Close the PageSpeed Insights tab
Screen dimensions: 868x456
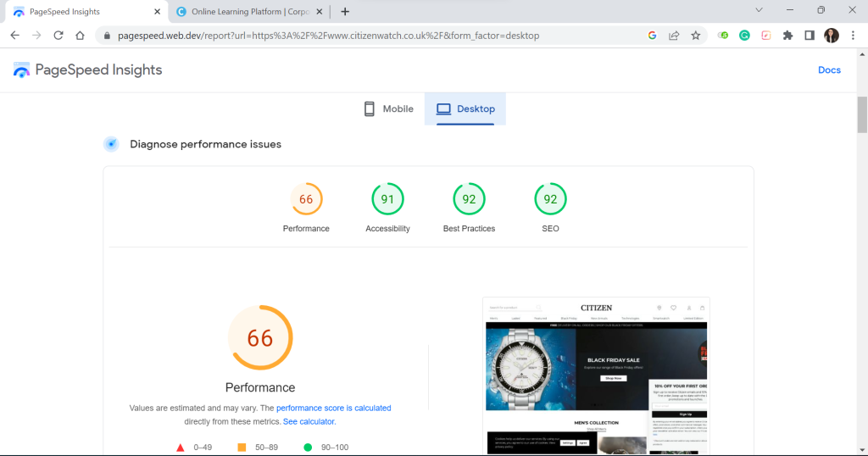tap(157, 12)
